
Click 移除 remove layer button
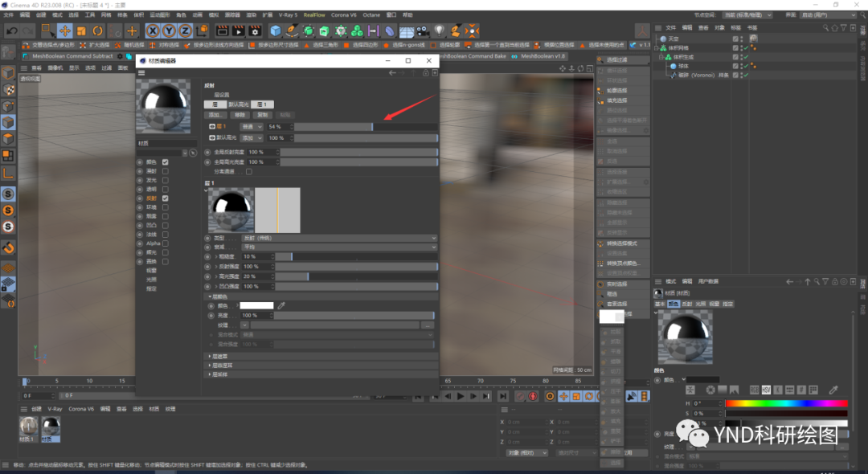pos(240,115)
